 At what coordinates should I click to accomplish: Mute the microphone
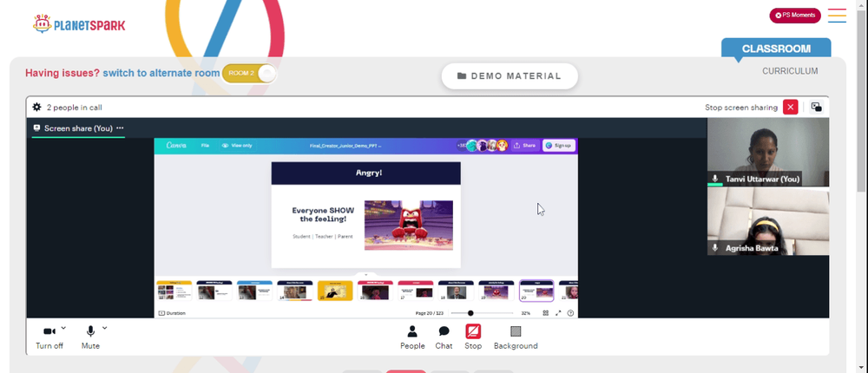[x=90, y=337]
